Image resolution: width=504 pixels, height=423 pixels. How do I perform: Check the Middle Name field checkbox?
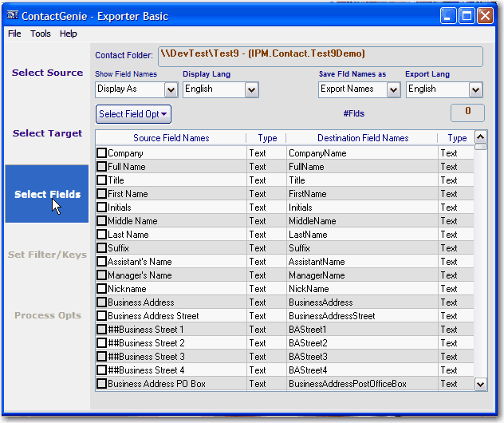102,220
